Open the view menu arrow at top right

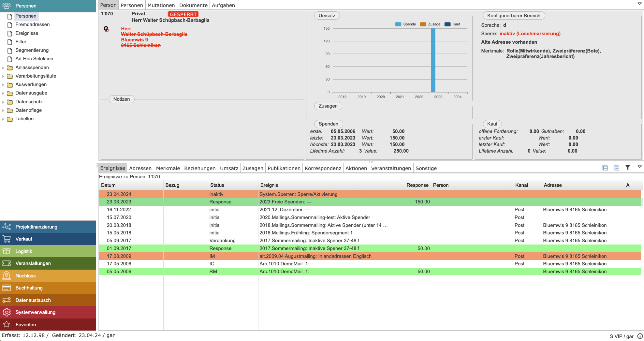point(639,4)
